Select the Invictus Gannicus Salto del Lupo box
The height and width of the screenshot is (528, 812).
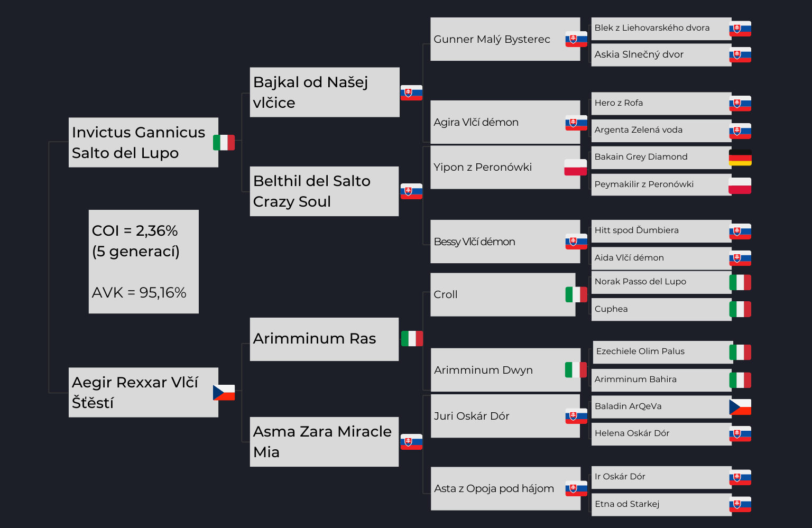coord(143,143)
